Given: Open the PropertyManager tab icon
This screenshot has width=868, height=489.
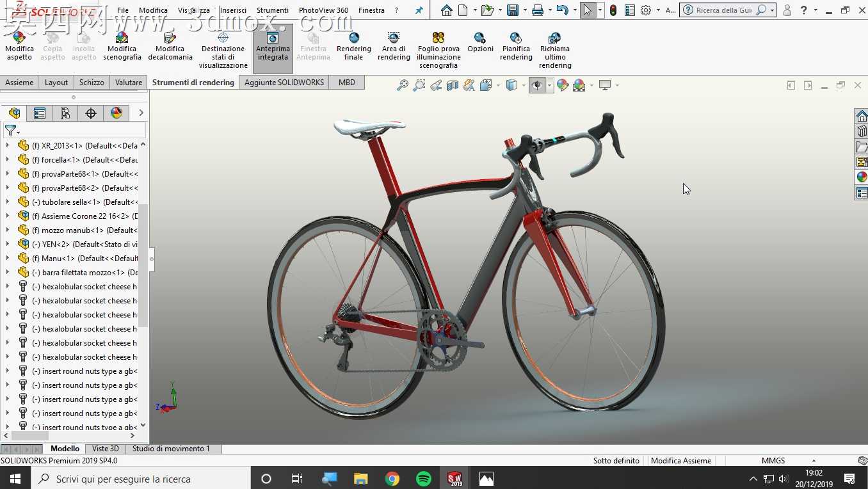Looking at the screenshot, I should point(40,113).
